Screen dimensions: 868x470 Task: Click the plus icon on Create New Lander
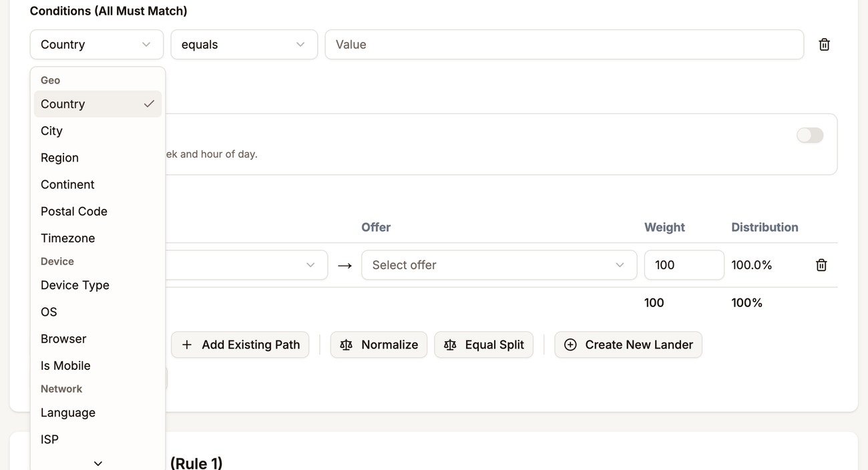click(x=570, y=344)
